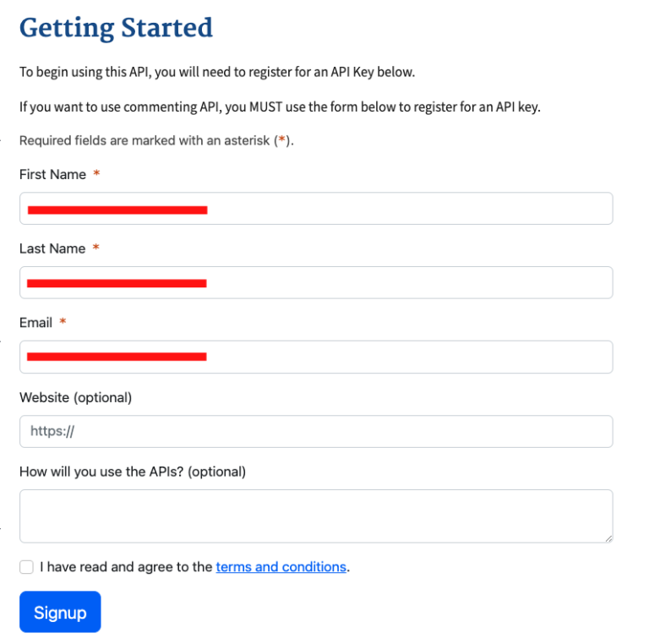Click the 'Required fields are marked' note
Viewport: 649px width, 644px height.
click(x=155, y=140)
